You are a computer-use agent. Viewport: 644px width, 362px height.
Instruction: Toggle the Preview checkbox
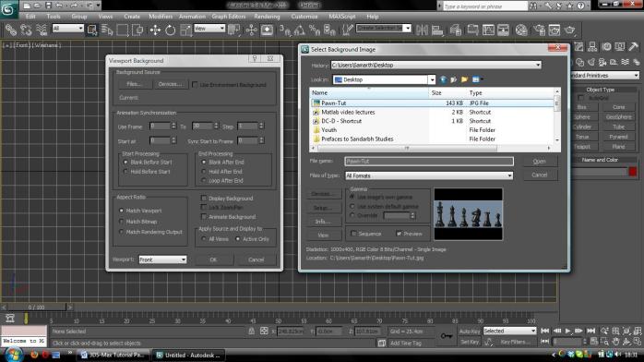pyautogui.click(x=399, y=234)
